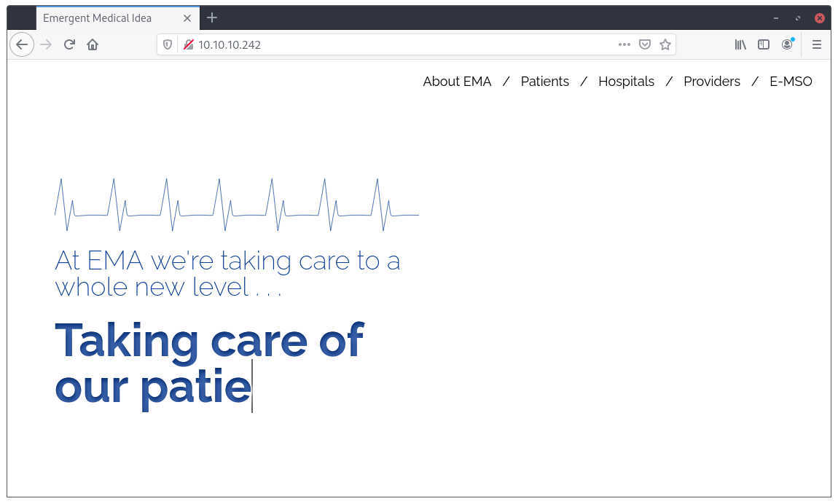Click the Firefox Account profile icon

point(787,44)
